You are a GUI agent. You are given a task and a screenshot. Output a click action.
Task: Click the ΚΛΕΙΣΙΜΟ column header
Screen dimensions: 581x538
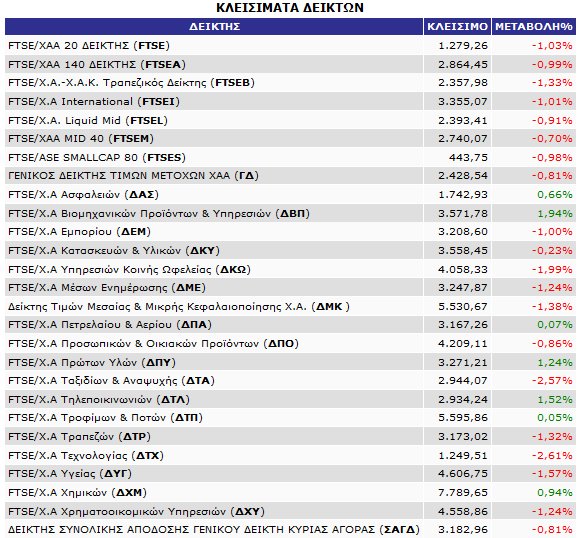pyautogui.click(x=457, y=27)
